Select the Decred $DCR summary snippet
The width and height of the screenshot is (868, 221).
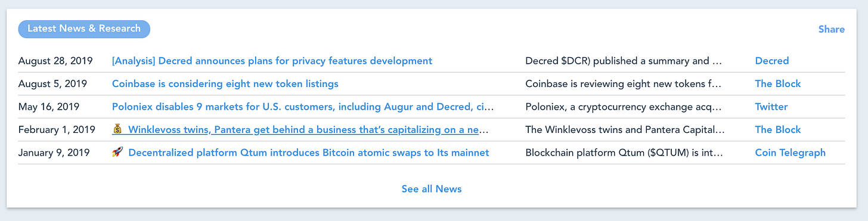pyautogui.click(x=624, y=61)
